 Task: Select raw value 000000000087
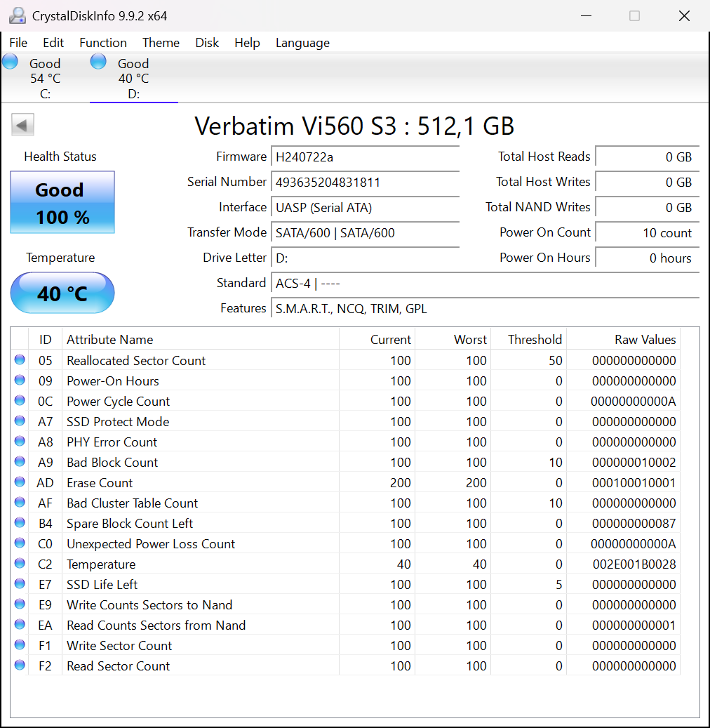[634, 523]
